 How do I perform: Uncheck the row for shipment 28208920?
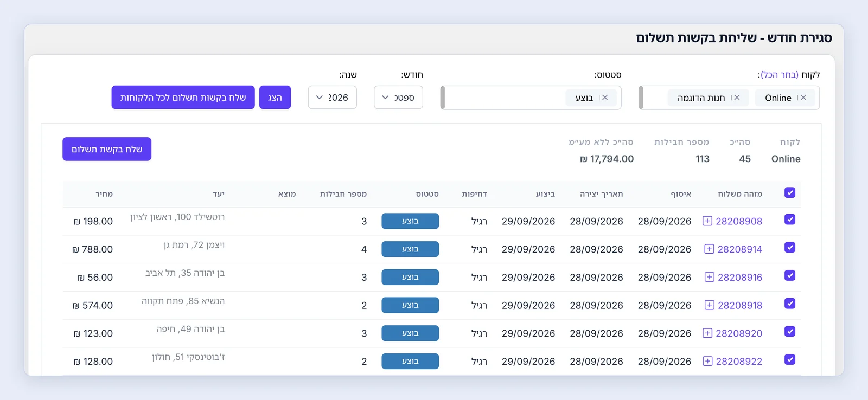pos(790,332)
